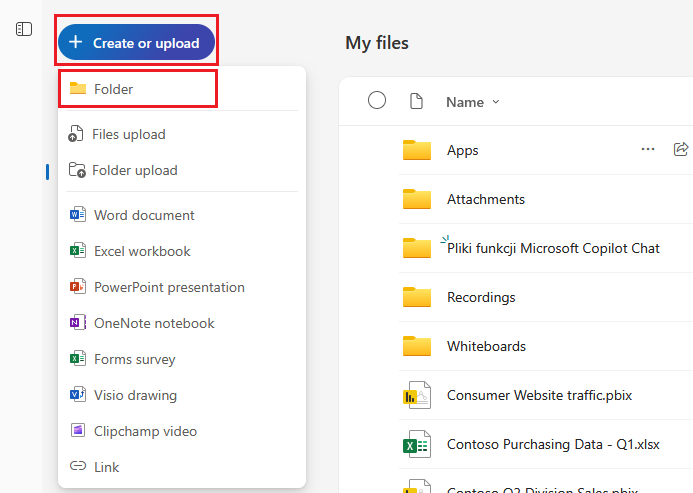Image resolution: width=693 pixels, height=493 pixels.
Task: Click the Attachments folder icon
Action: tap(417, 199)
